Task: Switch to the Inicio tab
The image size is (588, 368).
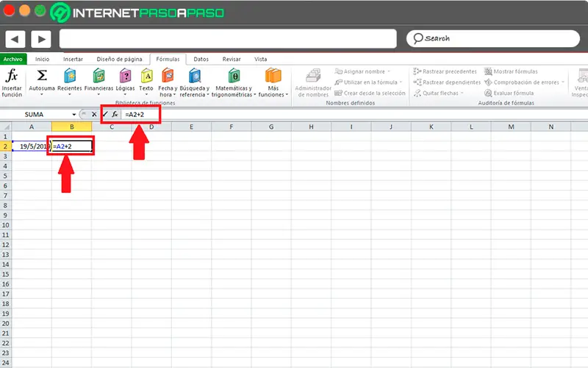Action: click(43, 59)
